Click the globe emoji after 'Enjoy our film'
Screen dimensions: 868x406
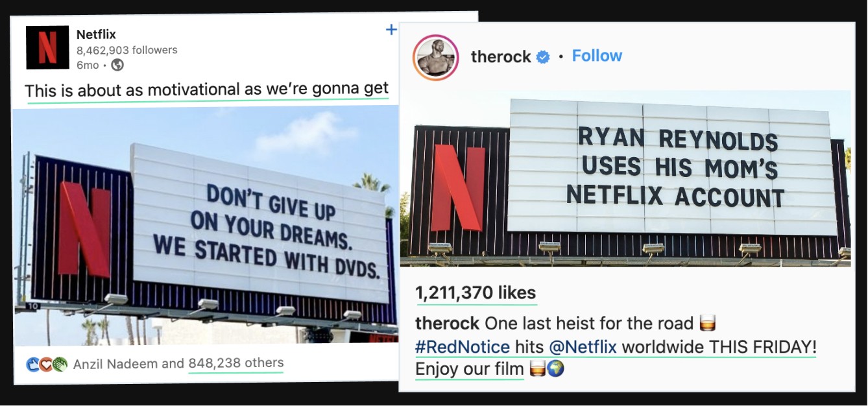coord(555,369)
